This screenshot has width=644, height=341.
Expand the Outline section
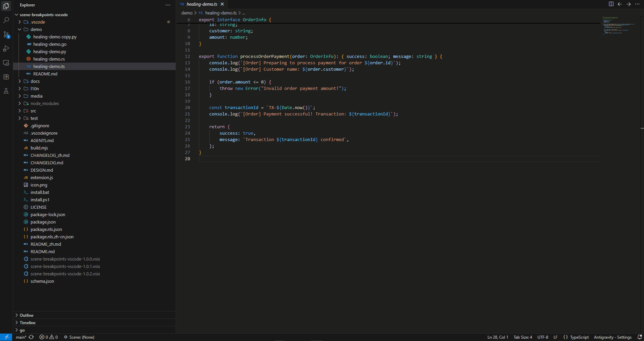coord(94,315)
